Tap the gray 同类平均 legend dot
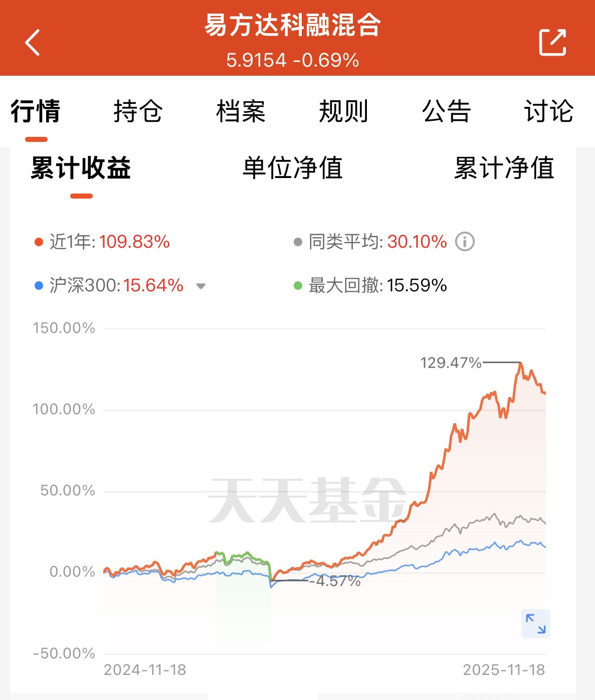 click(298, 242)
